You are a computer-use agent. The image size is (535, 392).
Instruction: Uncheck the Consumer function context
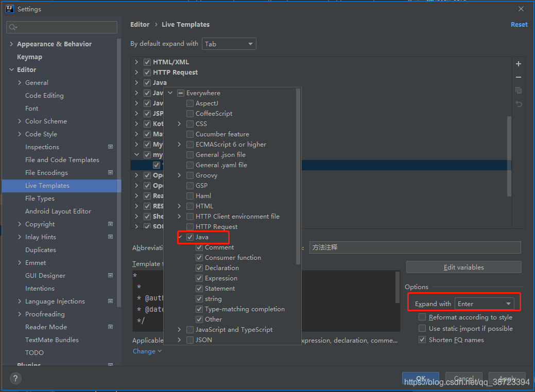point(199,258)
